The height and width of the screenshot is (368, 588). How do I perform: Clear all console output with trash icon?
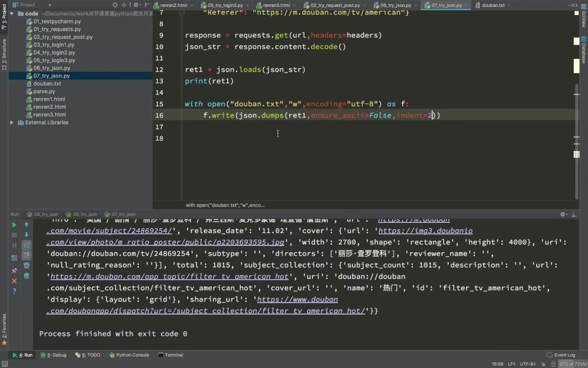coord(27,276)
